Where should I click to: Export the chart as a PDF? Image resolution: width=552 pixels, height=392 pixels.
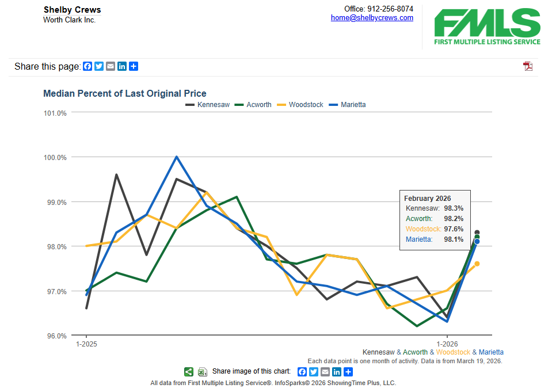[x=527, y=66]
